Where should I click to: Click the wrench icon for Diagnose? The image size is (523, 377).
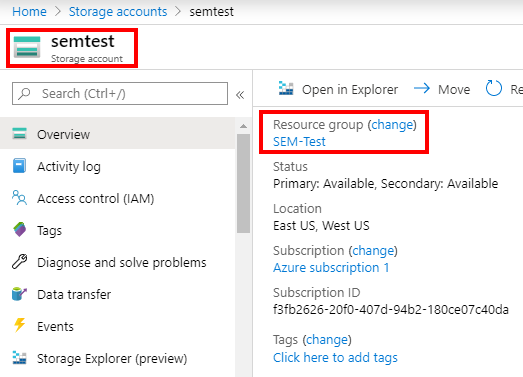(x=20, y=261)
